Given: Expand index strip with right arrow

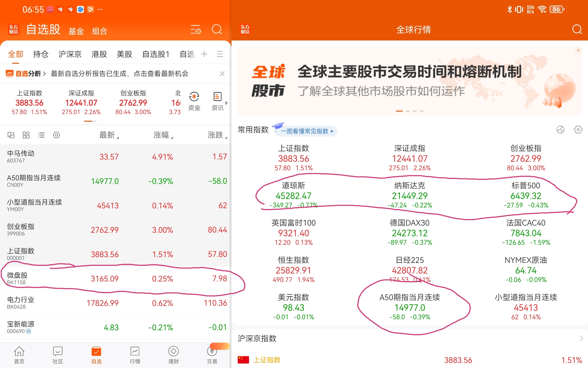Looking at the screenshot, I should [x=226, y=103].
